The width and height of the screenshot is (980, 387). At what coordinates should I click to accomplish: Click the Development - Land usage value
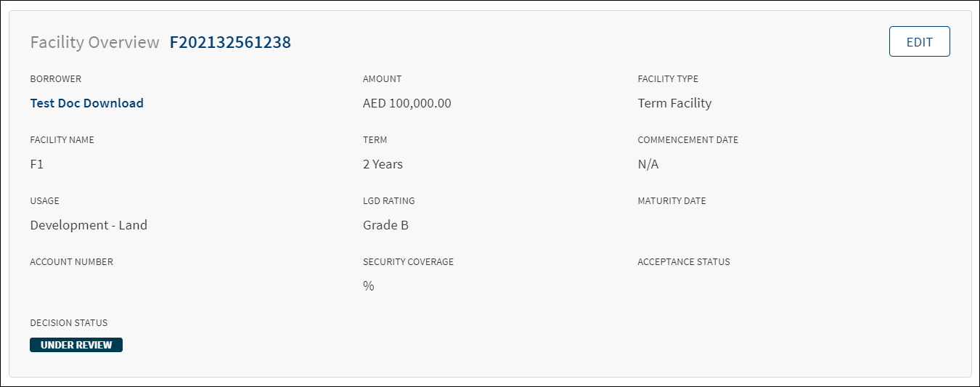pos(89,225)
